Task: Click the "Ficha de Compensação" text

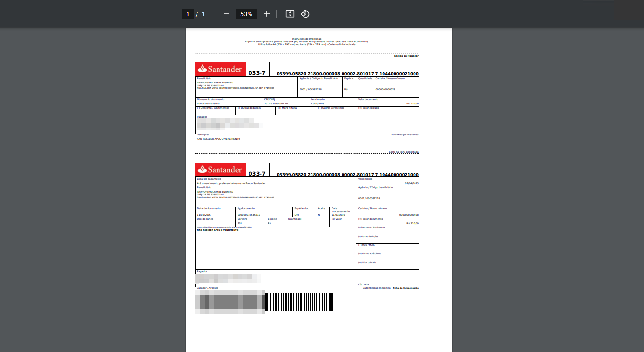Action: coord(405,288)
